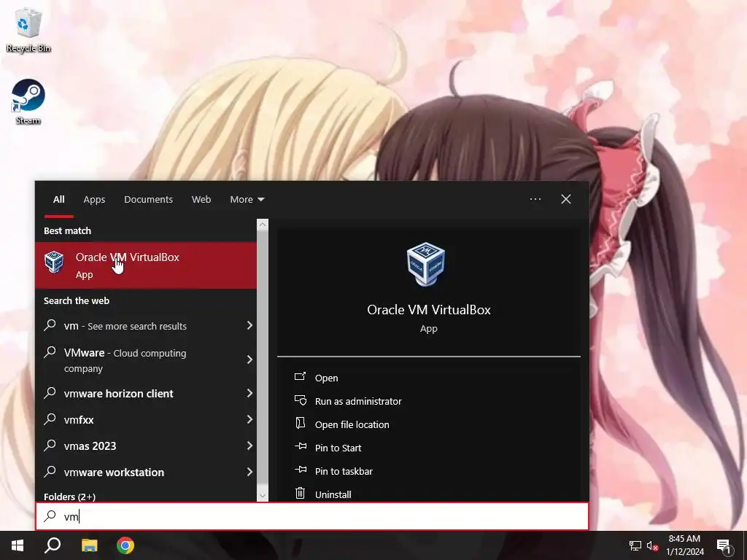Click the magnifier icon beside vmfxx
The width and height of the screenshot is (747, 560).
tap(50, 419)
